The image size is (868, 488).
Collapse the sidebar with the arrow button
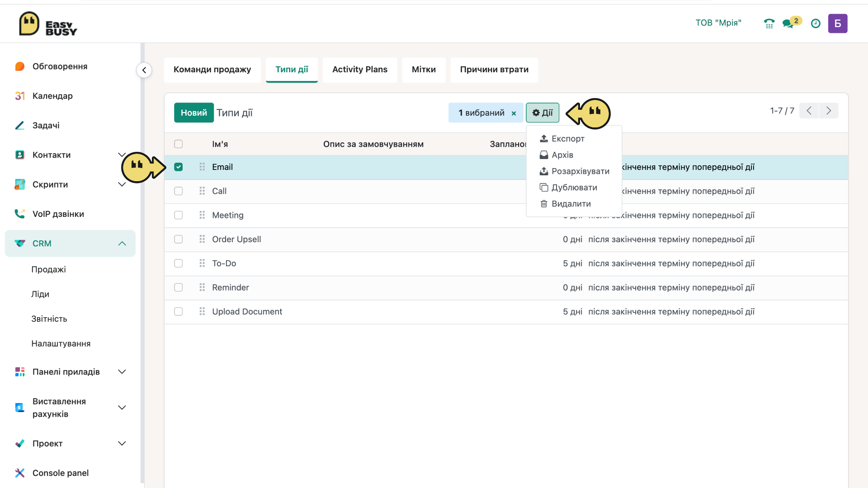144,70
